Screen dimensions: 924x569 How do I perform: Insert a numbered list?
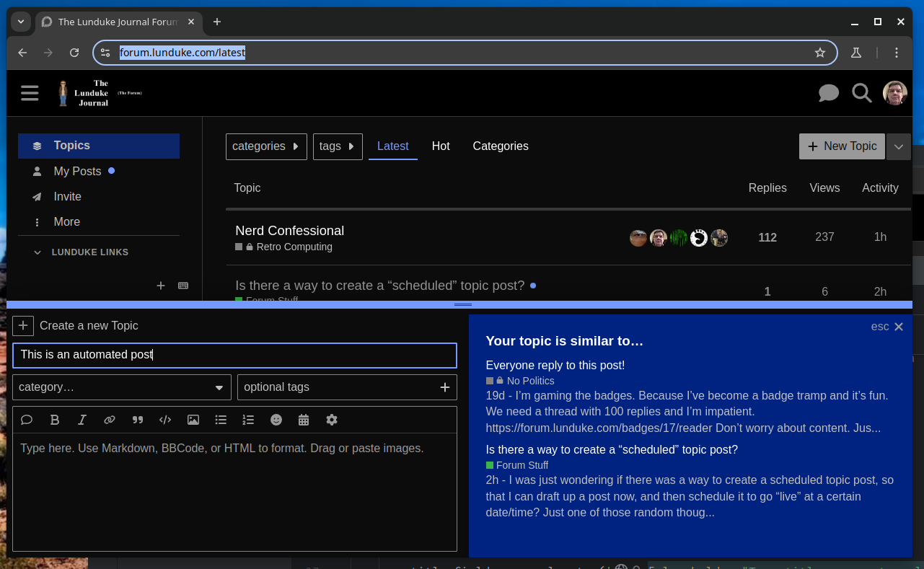pyautogui.click(x=248, y=420)
